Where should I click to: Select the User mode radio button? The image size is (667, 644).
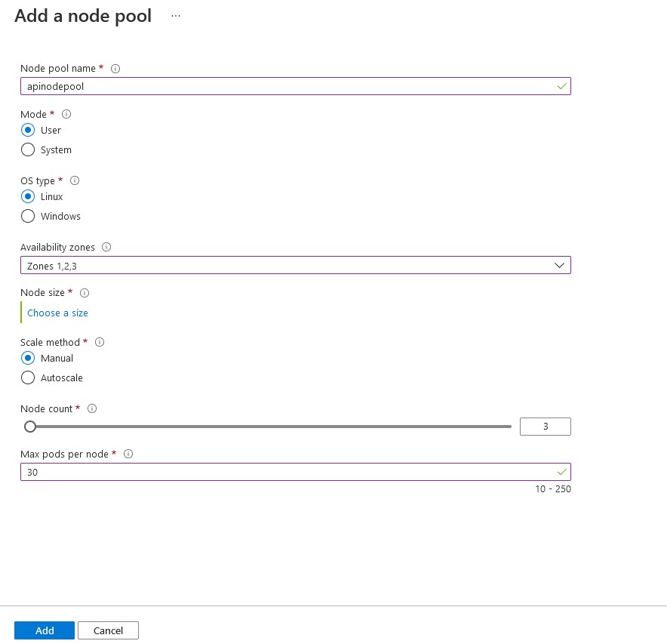[28, 130]
